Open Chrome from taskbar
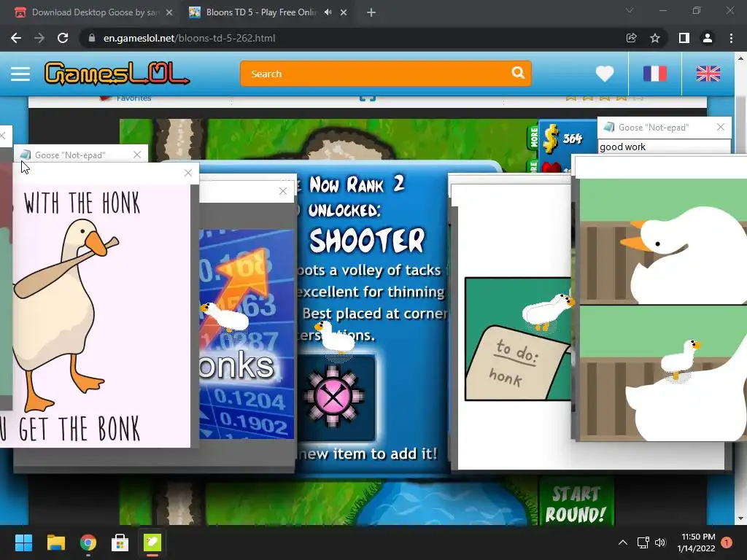The width and height of the screenshot is (747, 560). pos(88,542)
